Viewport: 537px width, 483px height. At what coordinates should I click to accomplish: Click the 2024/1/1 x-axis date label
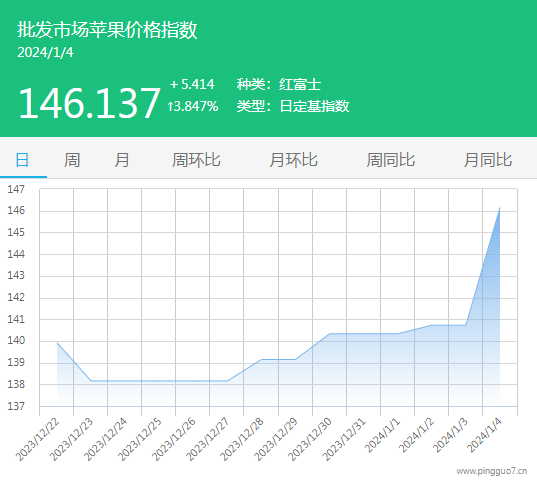[382, 435]
